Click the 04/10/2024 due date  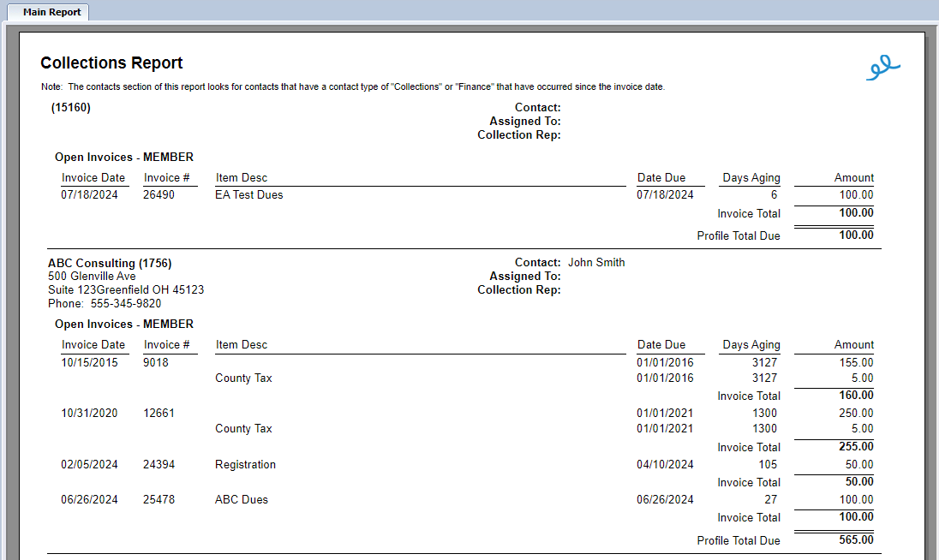pyautogui.click(x=665, y=465)
